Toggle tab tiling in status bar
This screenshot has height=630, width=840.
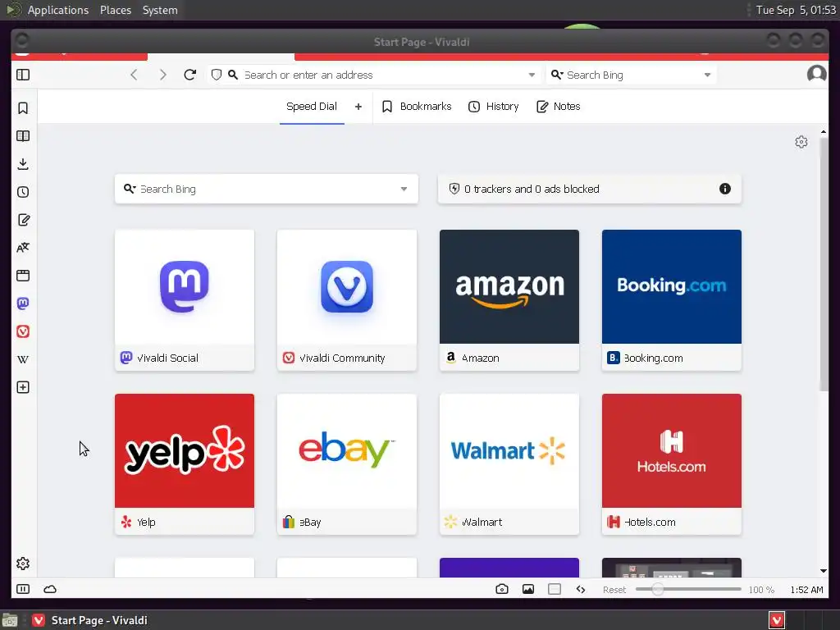[x=555, y=589]
